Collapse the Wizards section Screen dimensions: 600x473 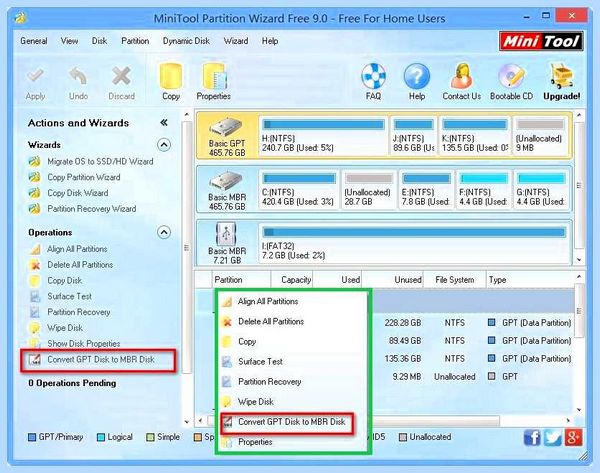pos(164,145)
